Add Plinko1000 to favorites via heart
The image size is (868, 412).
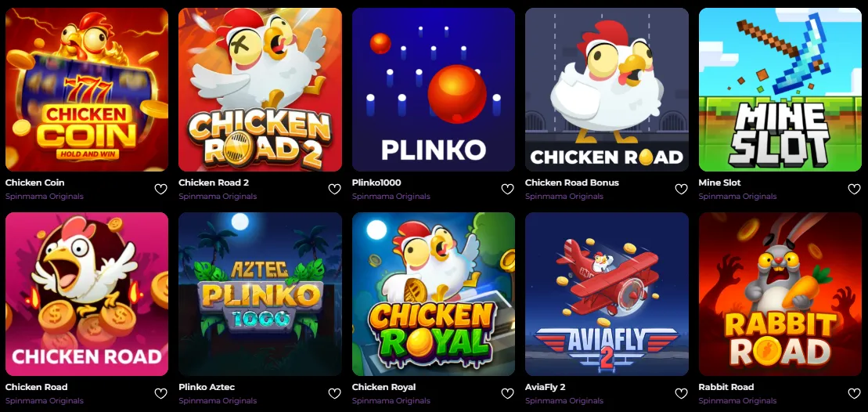508,190
